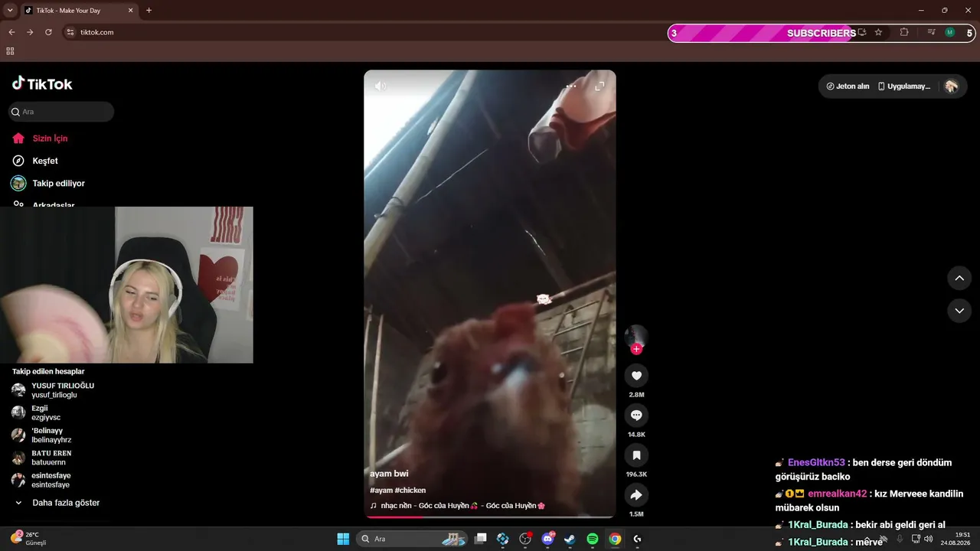Expand the video to fullscreen
The width and height of the screenshot is (980, 551).
599,86
